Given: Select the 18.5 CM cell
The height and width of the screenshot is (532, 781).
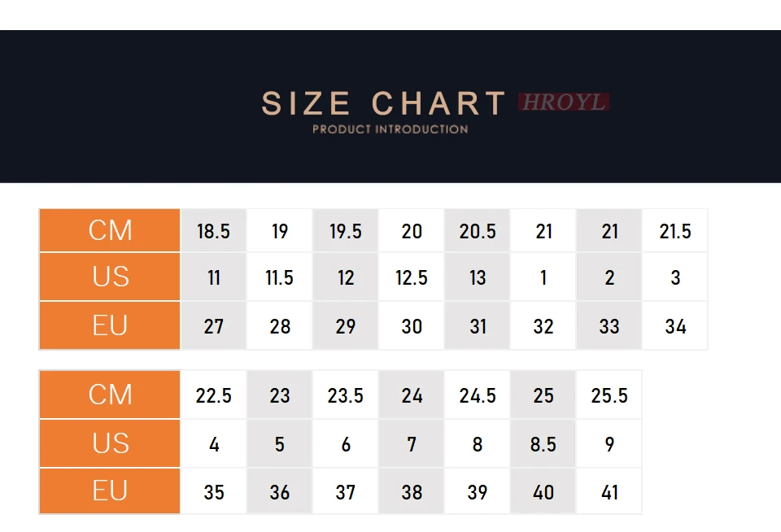Looking at the screenshot, I should point(213,231).
